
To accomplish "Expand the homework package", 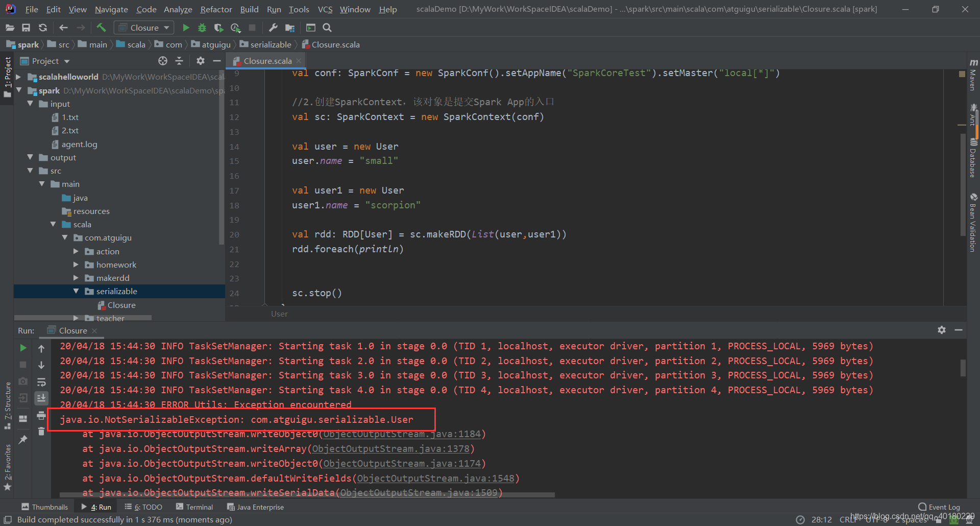I will pos(76,265).
